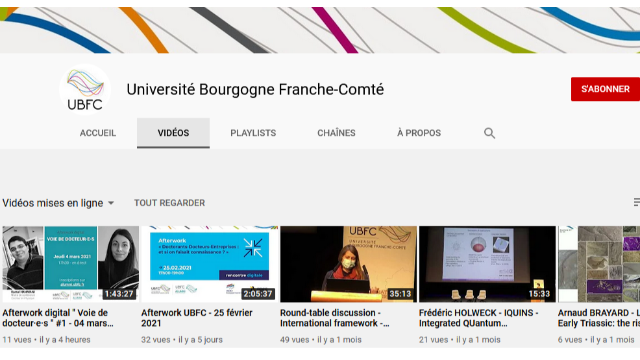This screenshot has width=640, height=360.
Task: Click the 32 vues il y a 5 jours text
Action: (182, 340)
